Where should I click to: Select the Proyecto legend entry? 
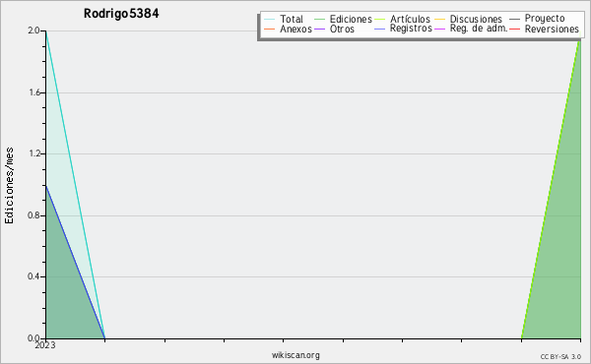click(x=545, y=19)
